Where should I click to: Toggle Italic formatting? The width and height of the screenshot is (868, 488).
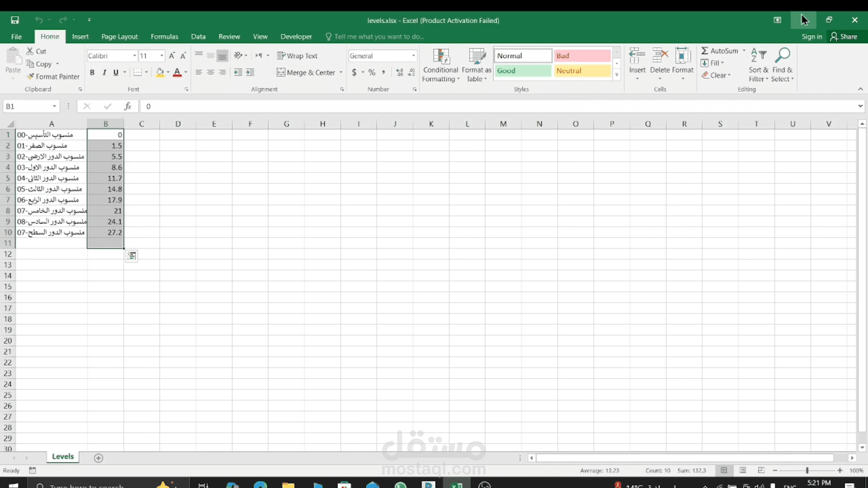[x=104, y=72]
